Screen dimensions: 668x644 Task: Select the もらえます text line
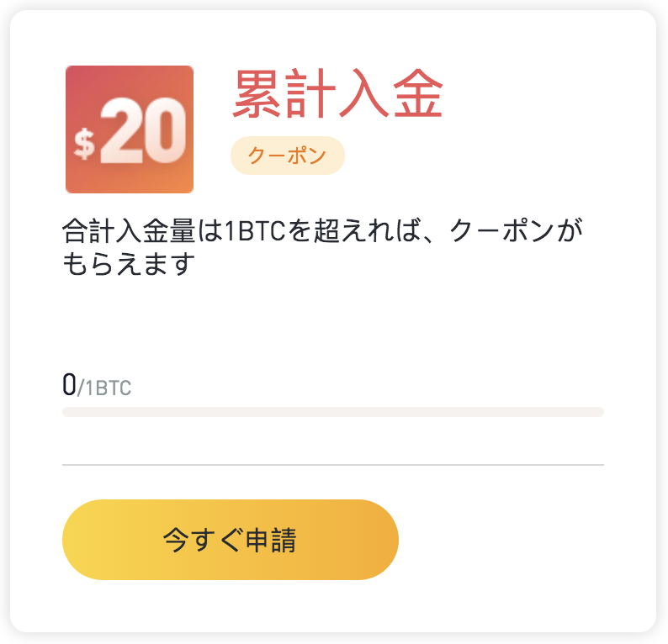coord(129,264)
